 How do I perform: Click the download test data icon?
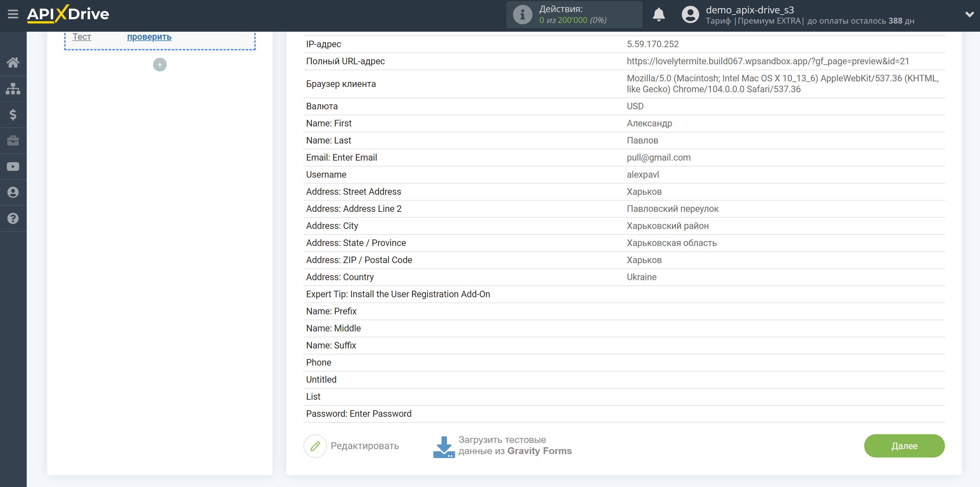(x=444, y=447)
